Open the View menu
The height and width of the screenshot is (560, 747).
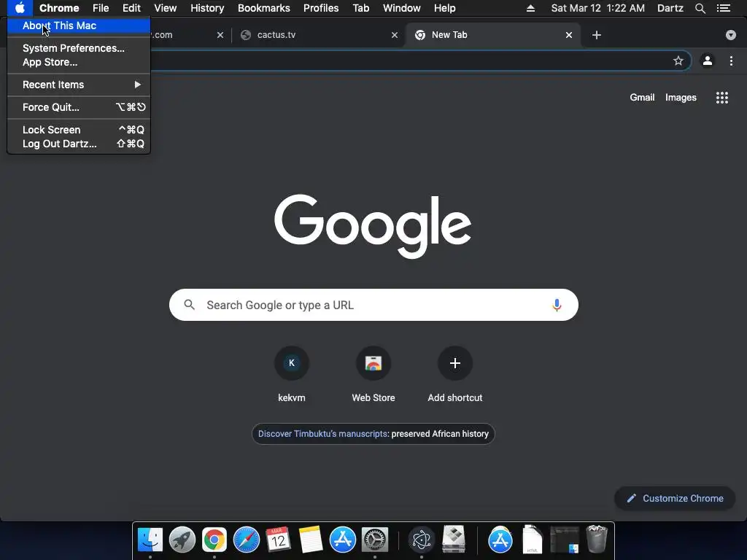166,8
